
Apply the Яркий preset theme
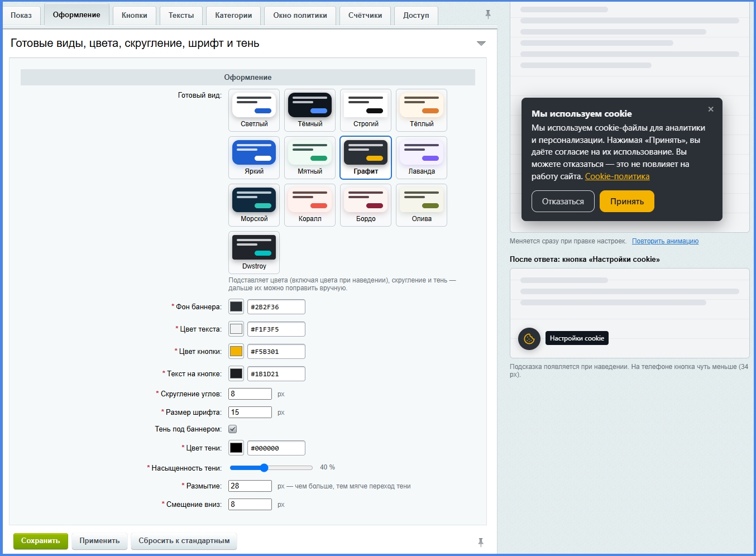[254, 157]
